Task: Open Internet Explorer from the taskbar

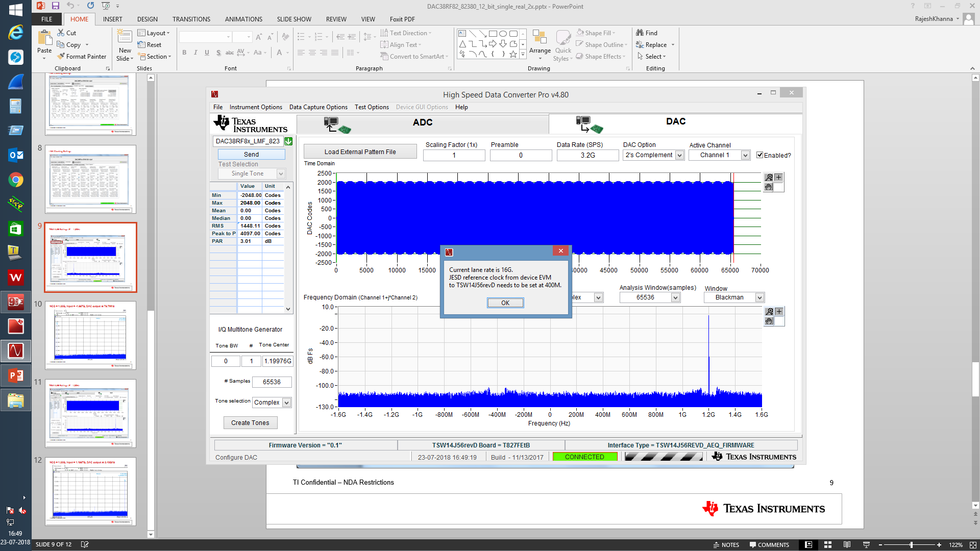Action: (x=16, y=33)
